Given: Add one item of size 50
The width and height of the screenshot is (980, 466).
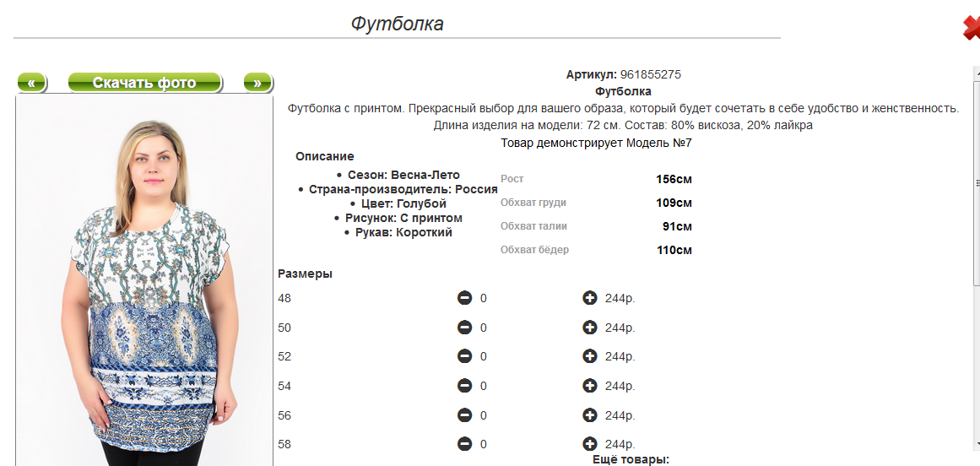Looking at the screenshot, I should tap(589, 328).
